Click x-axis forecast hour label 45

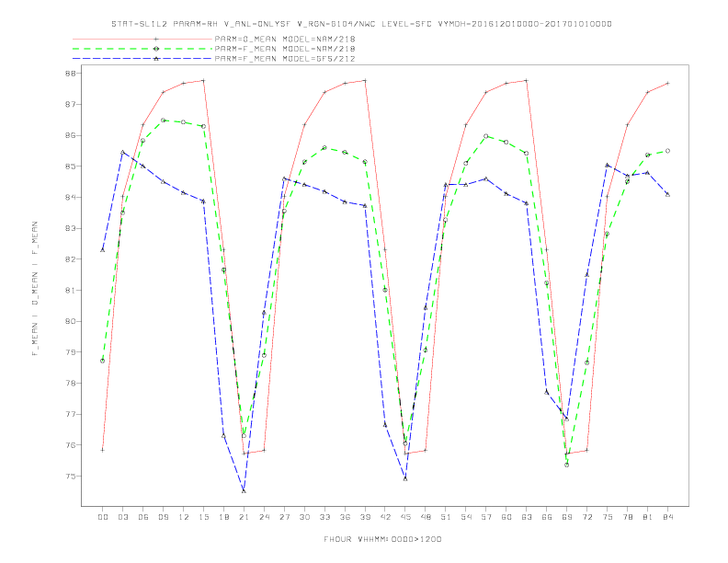pos(405,517)
